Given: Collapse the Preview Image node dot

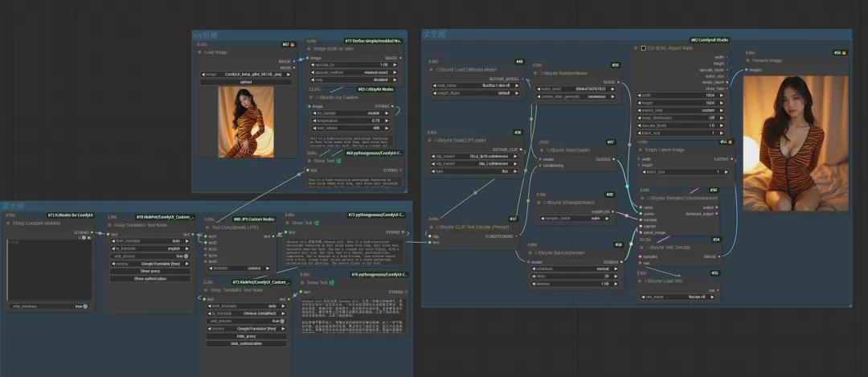Looking at the screenshot, I should (747, 60).
